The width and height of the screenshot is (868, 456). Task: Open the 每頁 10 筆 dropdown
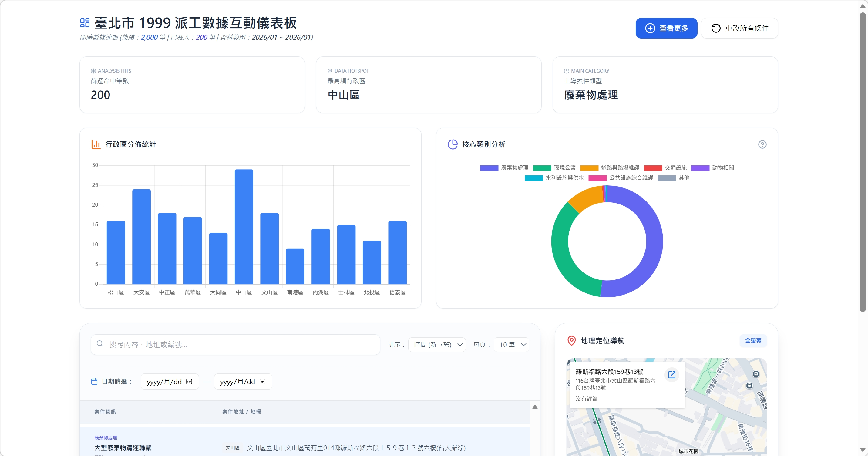[x=511, y=344]
